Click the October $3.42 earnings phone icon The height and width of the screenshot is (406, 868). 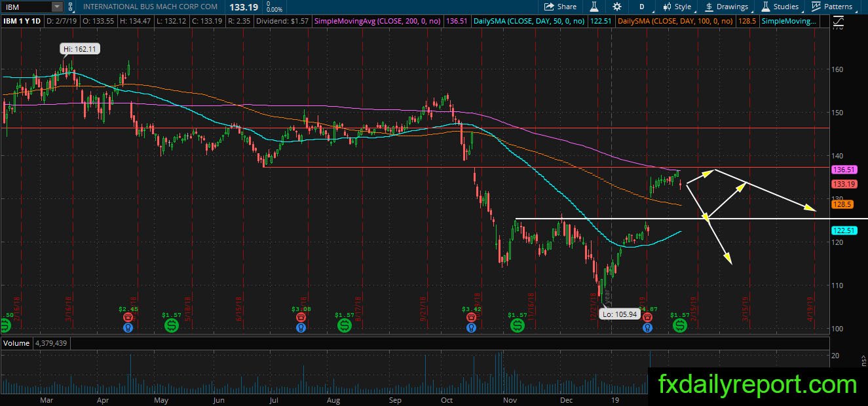(x=471, y=316)
